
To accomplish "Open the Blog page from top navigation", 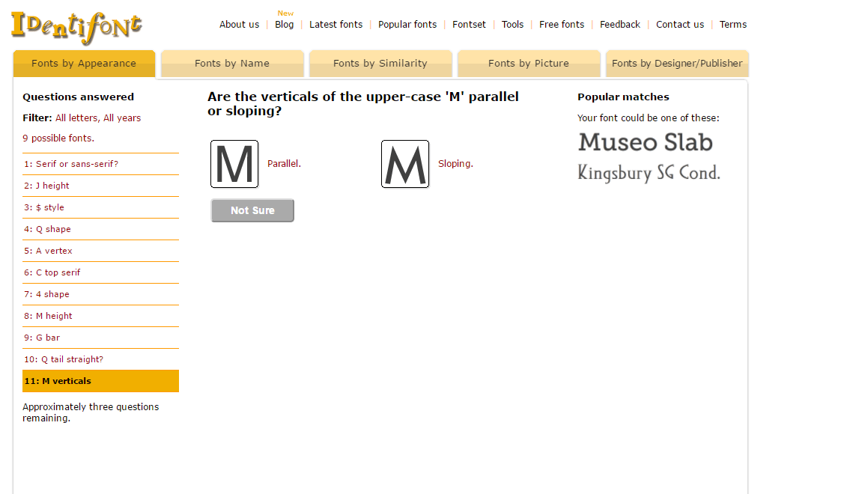I will coord(285,25).
